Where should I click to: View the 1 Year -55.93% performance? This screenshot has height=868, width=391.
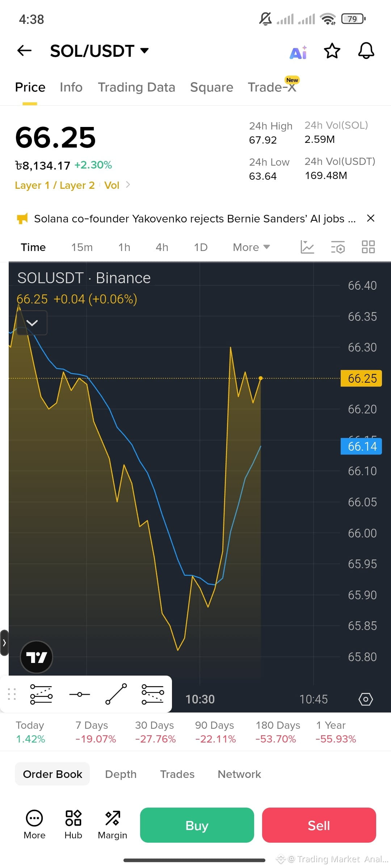pyautogui.click(x=336, y=732)
